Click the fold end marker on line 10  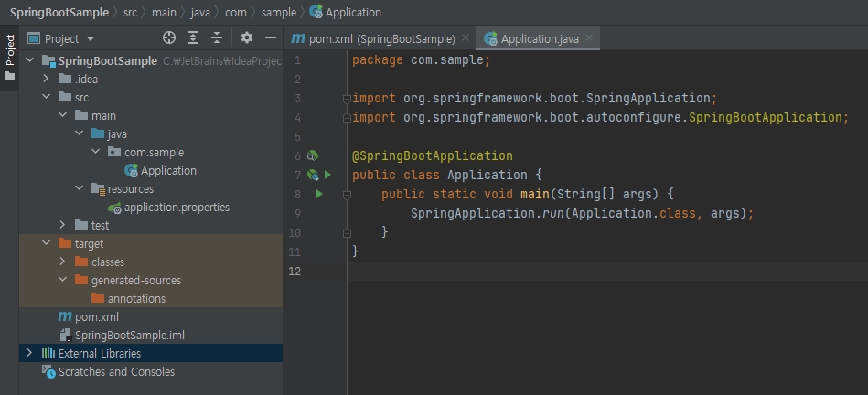(347, 233)
